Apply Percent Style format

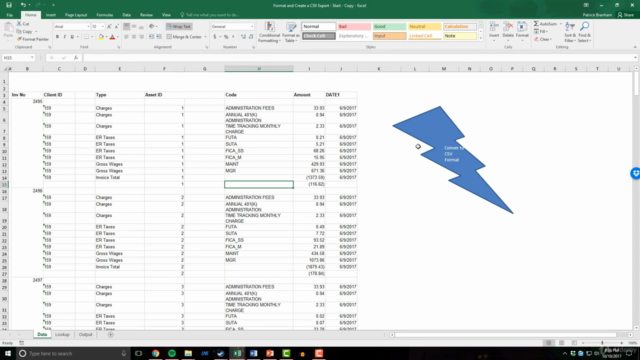(226, 37)
